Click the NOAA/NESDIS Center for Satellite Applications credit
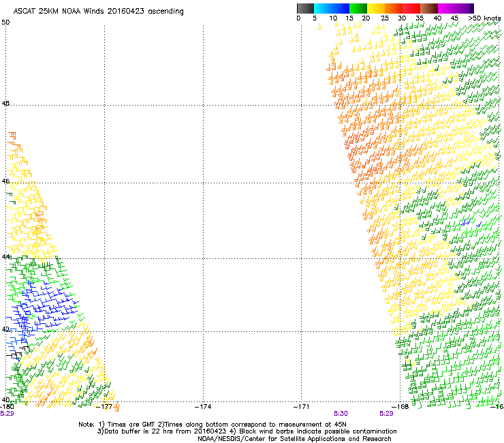This screenshot has height=443, width=504. tap(294, 439)
